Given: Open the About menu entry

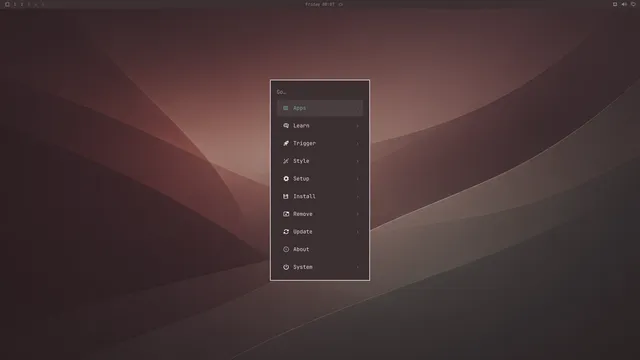Looking at the screenshot, I should pos(320,249).
